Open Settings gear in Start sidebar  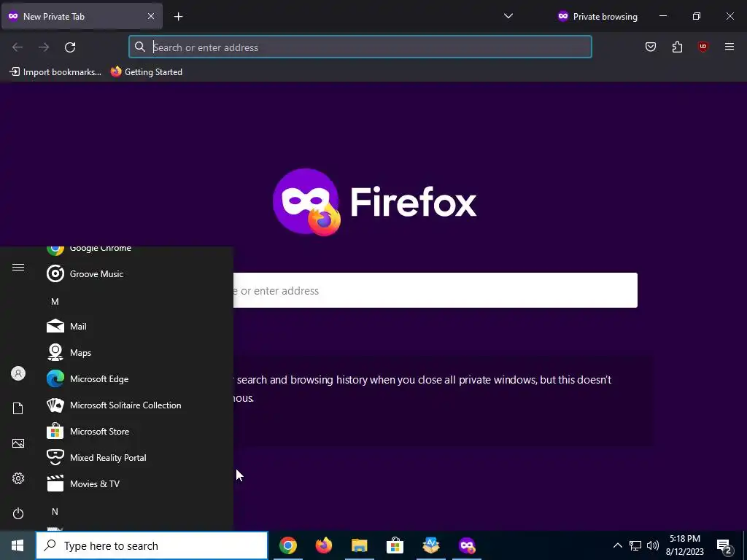[x=18, y=478]
